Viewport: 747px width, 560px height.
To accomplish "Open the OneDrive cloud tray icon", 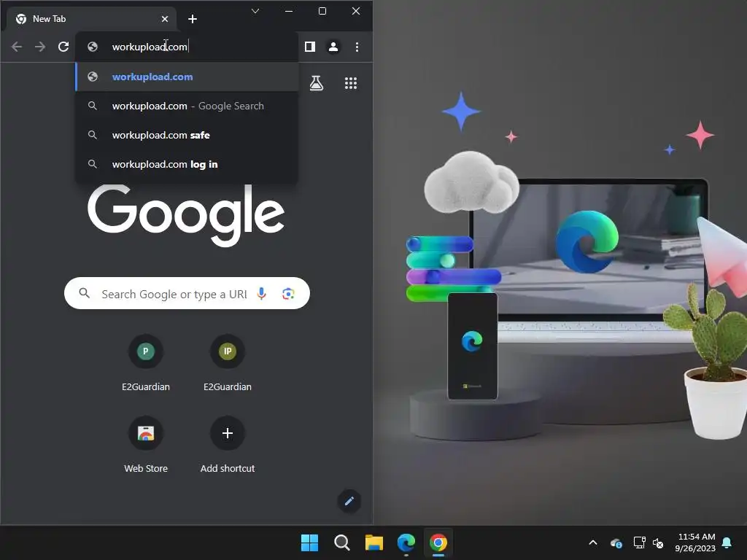I will tap(616, 542).
